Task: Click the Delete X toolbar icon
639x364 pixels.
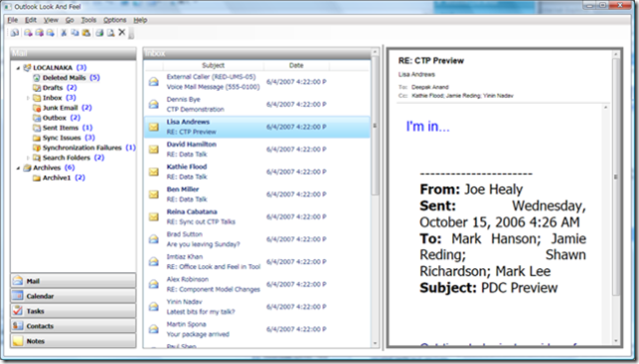Action: (122, 32)
